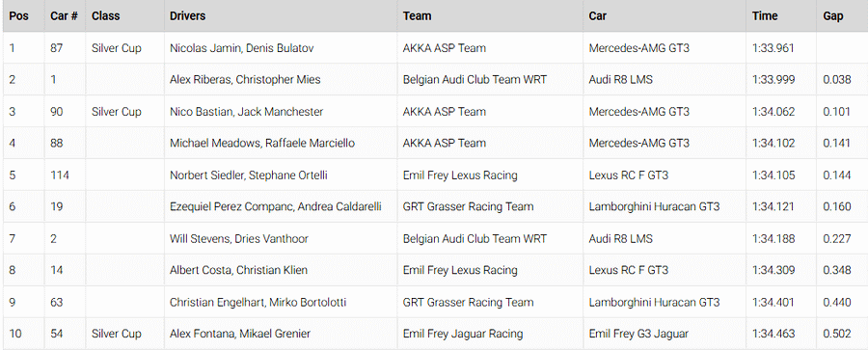Click the Team column header
868x350 pixels.
click(x=489, y=16)
